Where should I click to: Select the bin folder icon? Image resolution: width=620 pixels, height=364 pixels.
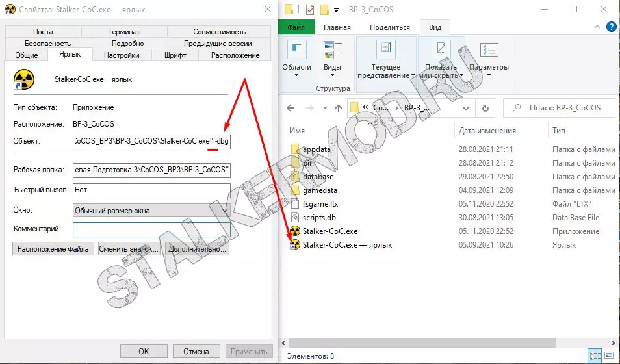coord(295,163)
